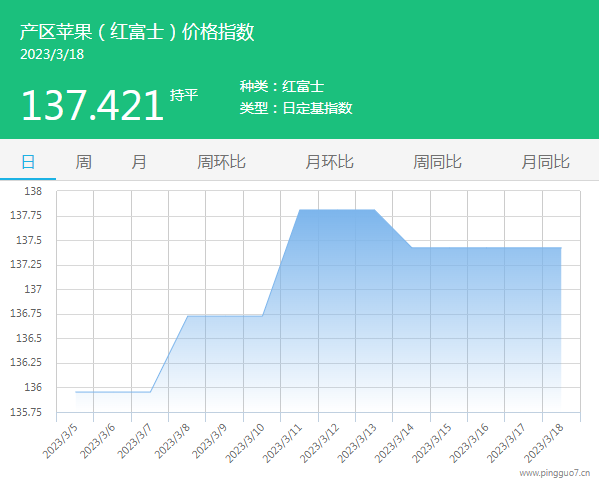Click the y-axis label 136
599x484 pixels.
33,387
